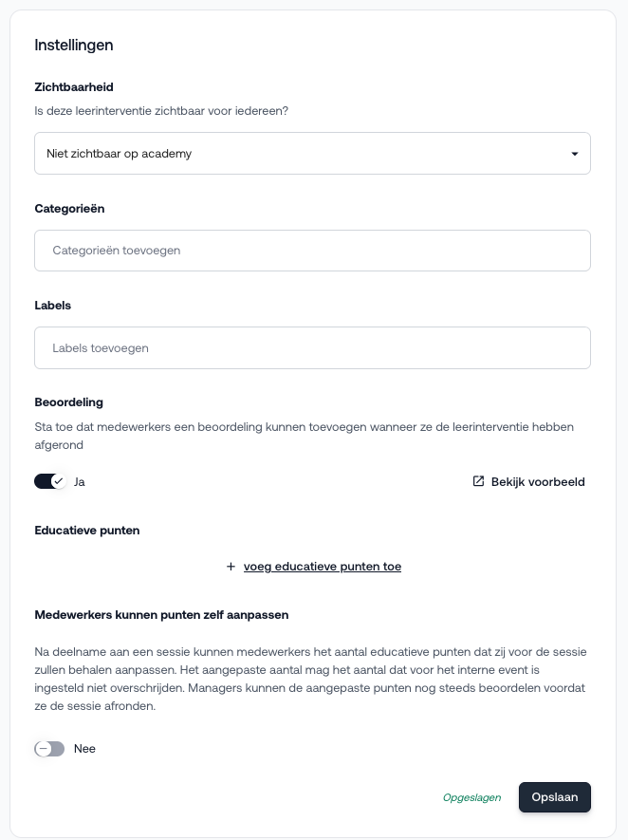Click the 'Zichtbaarheid' section label
Image resolution: width=628 pixels, height=840 pixels.
[74, 86]
